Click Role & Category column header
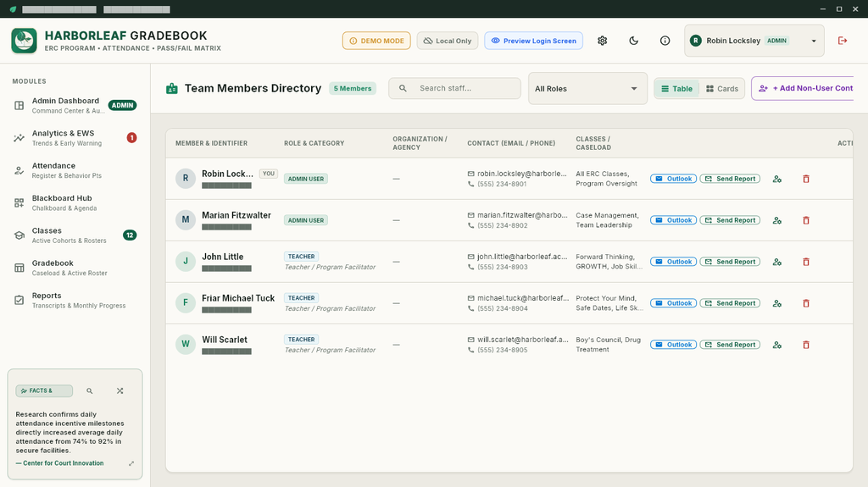This screenshot has height=487, width=868. (314, 143)
